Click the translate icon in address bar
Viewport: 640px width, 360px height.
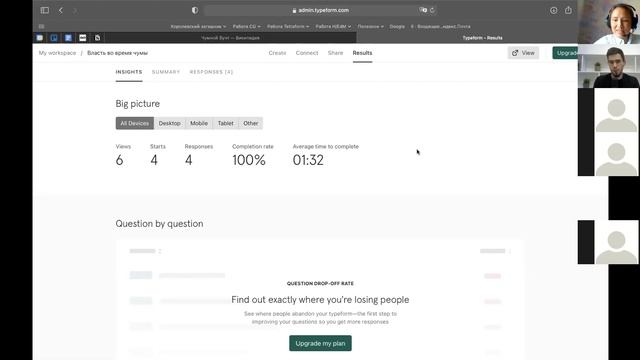point(423,10)
